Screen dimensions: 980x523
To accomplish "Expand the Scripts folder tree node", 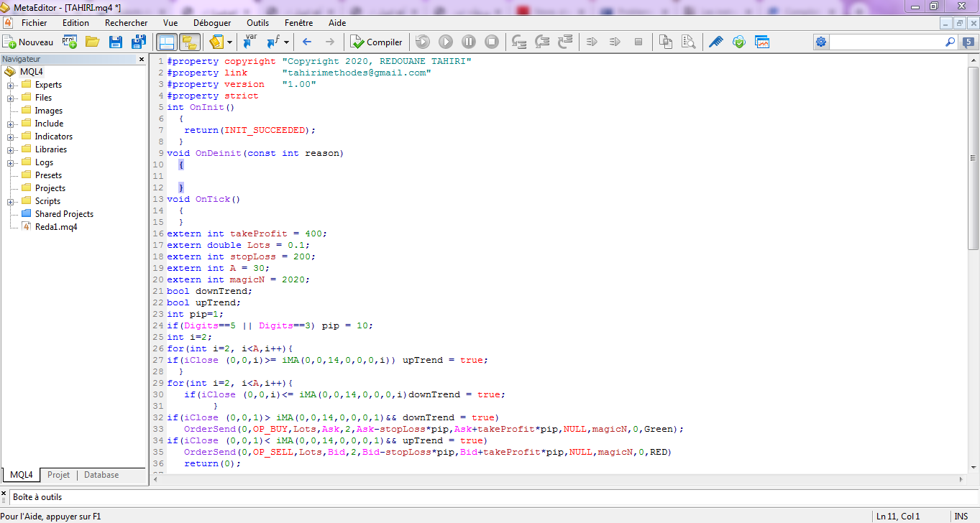I will coord(11,201).
